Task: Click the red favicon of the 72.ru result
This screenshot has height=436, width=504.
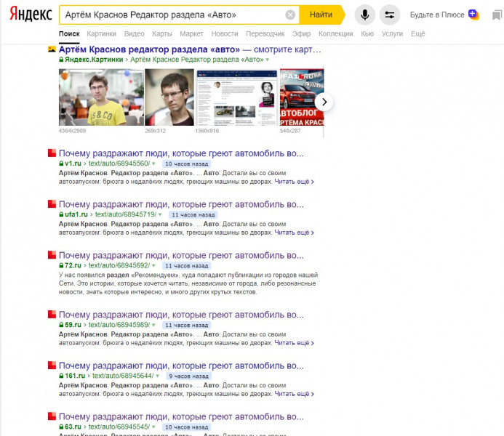Action: click(x=52, y=255)
